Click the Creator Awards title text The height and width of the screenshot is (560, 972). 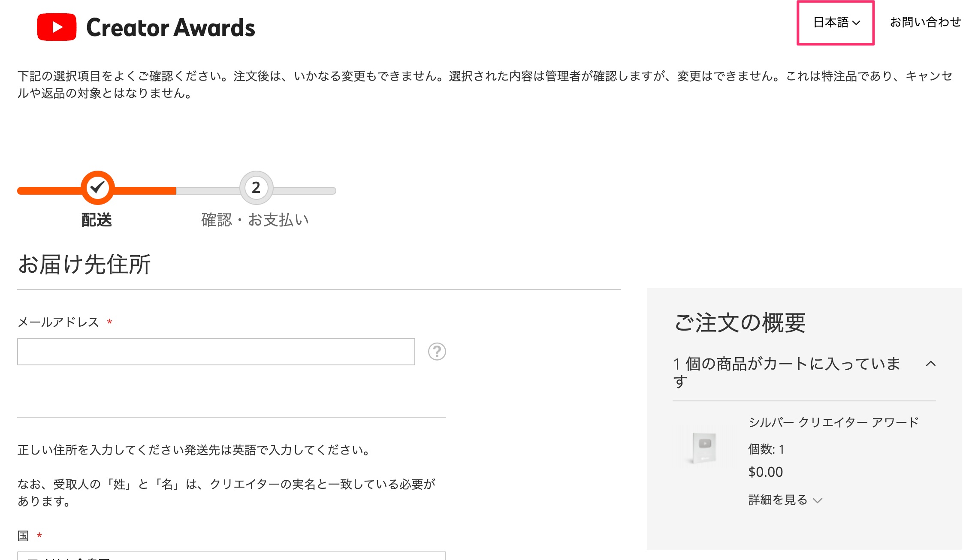pos(171,27)
